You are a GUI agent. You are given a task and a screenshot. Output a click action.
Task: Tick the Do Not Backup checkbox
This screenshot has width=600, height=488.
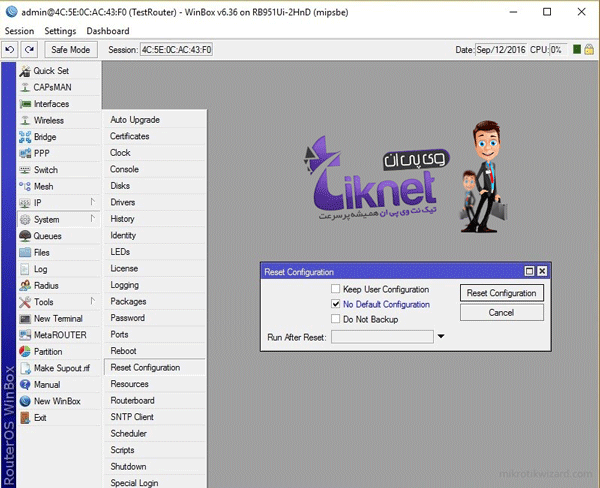[336, 320]
